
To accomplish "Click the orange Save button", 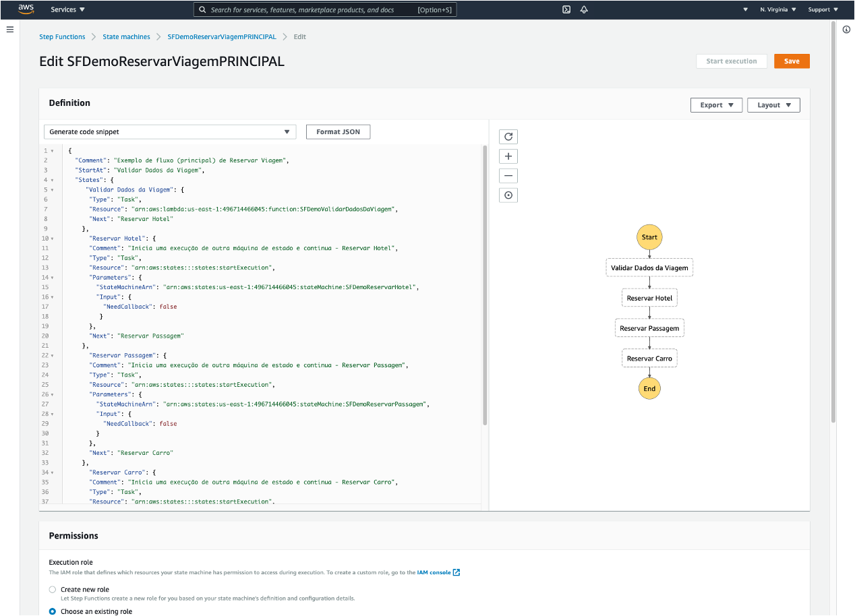I will click(x=792, y=61).
